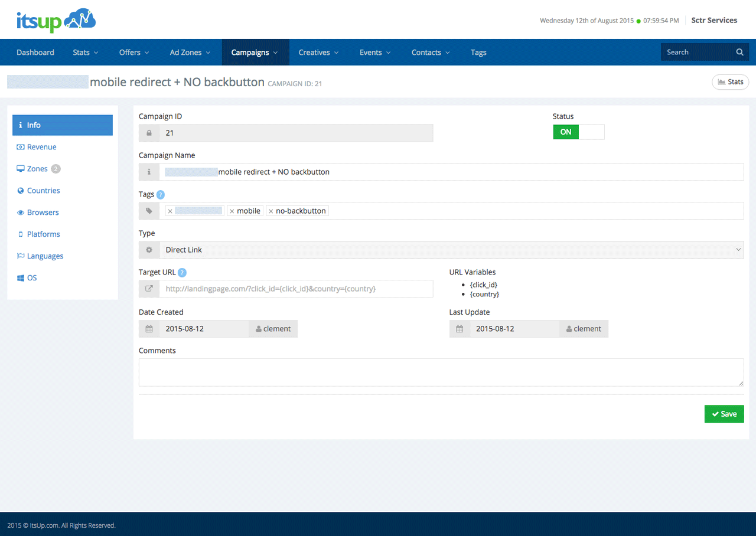756x536 pixels.
Task: Expand the Campaigns menu
Action: point(255,53)
